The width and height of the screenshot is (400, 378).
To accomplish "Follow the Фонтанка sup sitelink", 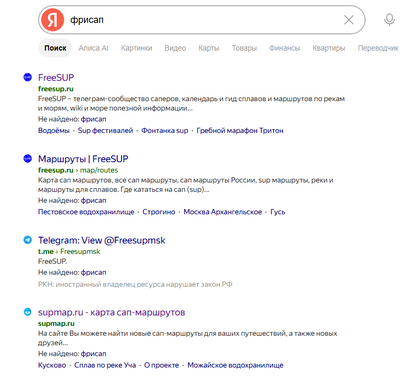I will (165, 130).
